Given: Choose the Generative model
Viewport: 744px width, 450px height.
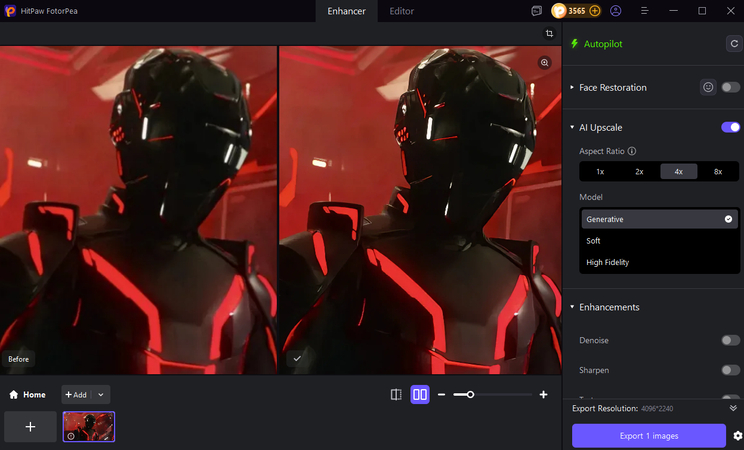Looking at the screenshot, I should [659, 219].
